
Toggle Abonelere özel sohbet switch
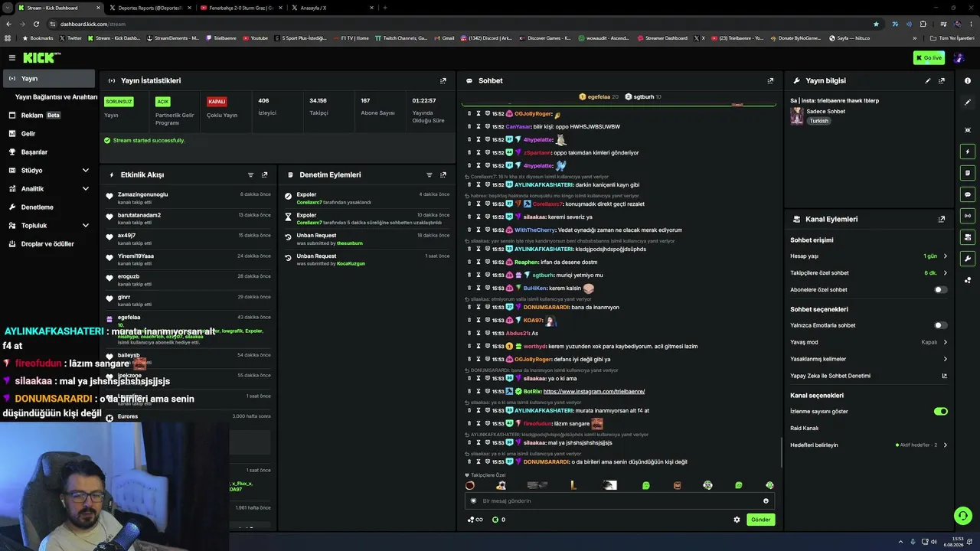pos(940,290)
